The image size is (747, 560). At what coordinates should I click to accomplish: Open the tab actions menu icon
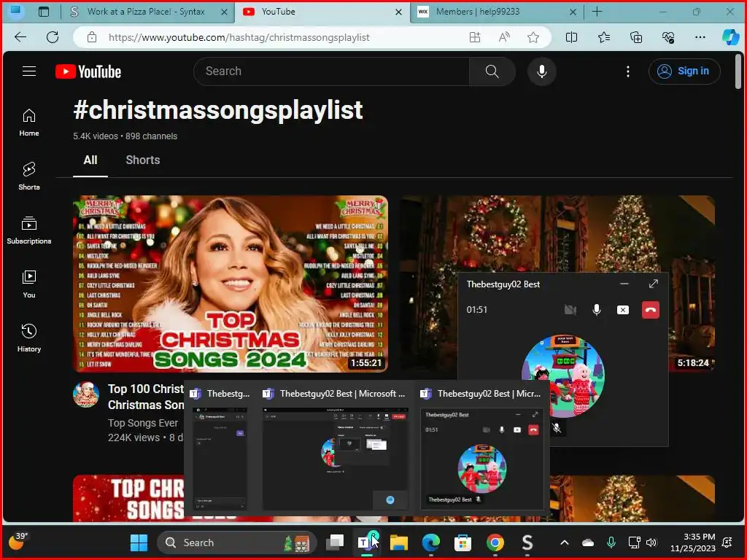(x=43, y=12)
